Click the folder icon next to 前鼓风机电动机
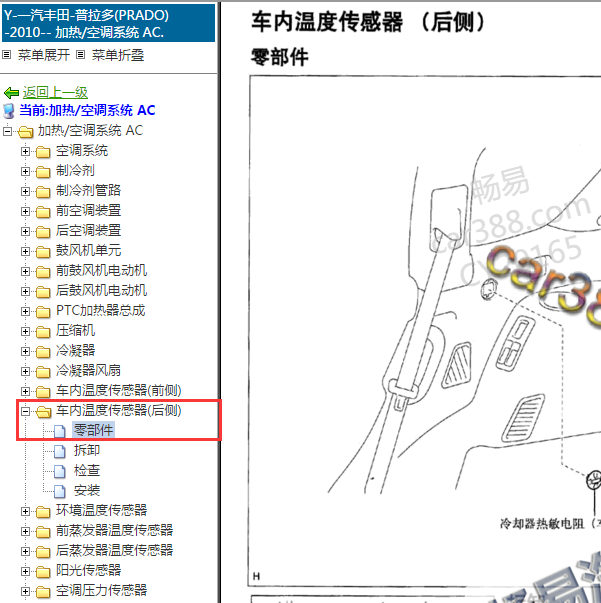The width and height of the screenshot is (601, 603). click(x=43, y=272)
